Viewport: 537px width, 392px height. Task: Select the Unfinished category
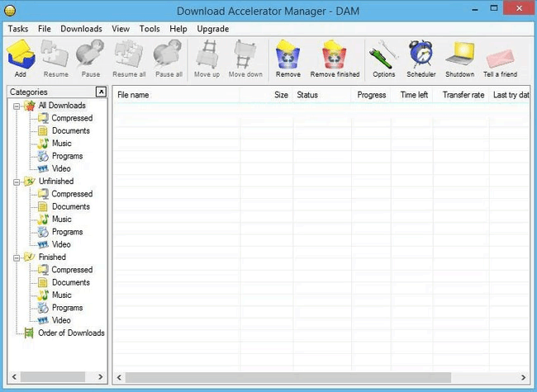[x=49, y=182]
